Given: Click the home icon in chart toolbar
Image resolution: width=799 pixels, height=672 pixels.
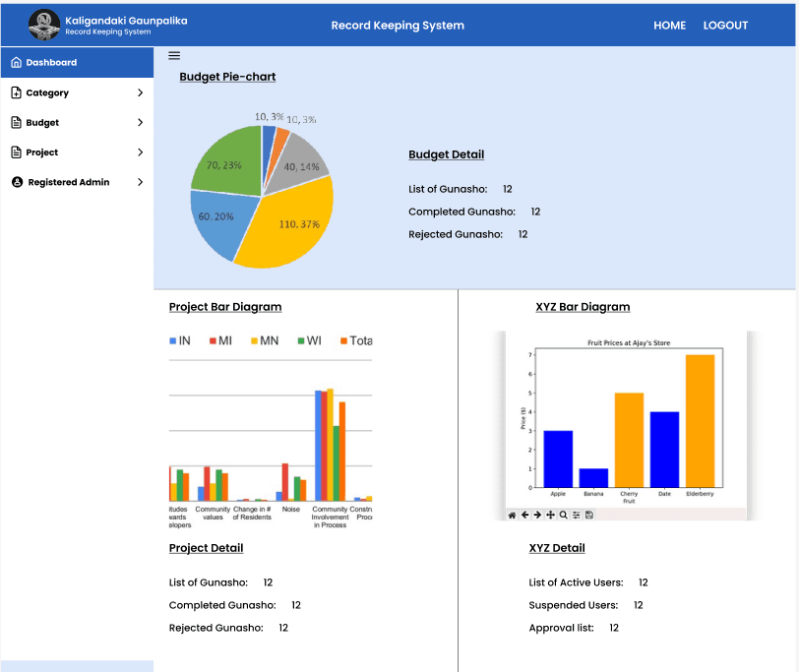Looking at the screenshot, I should click(512, 515).
